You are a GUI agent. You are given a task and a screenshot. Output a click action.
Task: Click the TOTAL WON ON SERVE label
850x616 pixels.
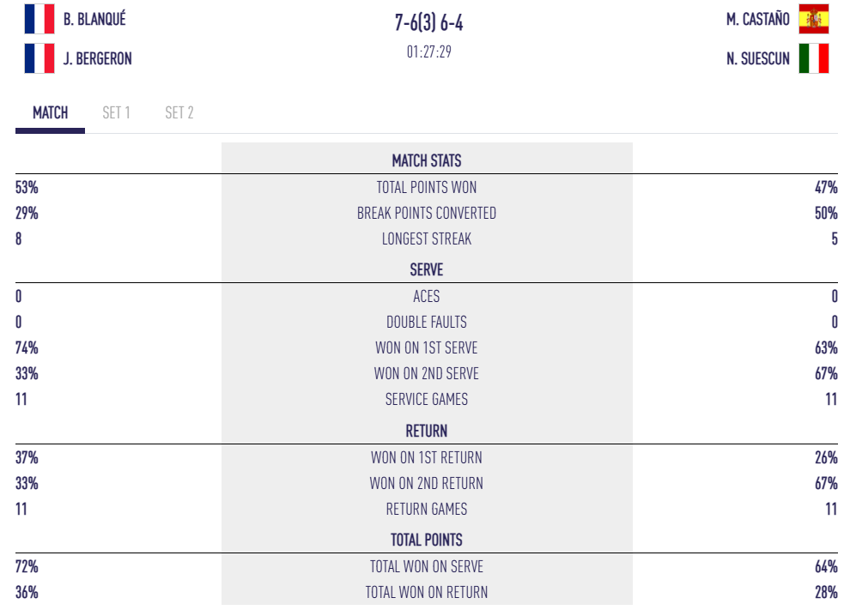pyautogui.click(x=427, y=566)
